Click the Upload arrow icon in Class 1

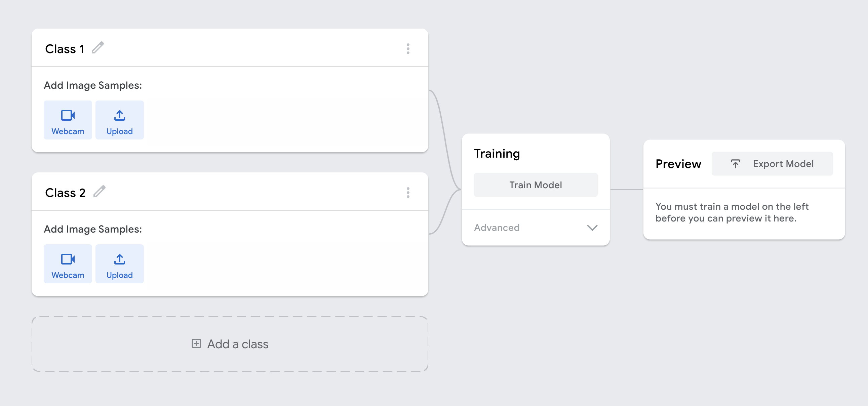pos(120,115)
